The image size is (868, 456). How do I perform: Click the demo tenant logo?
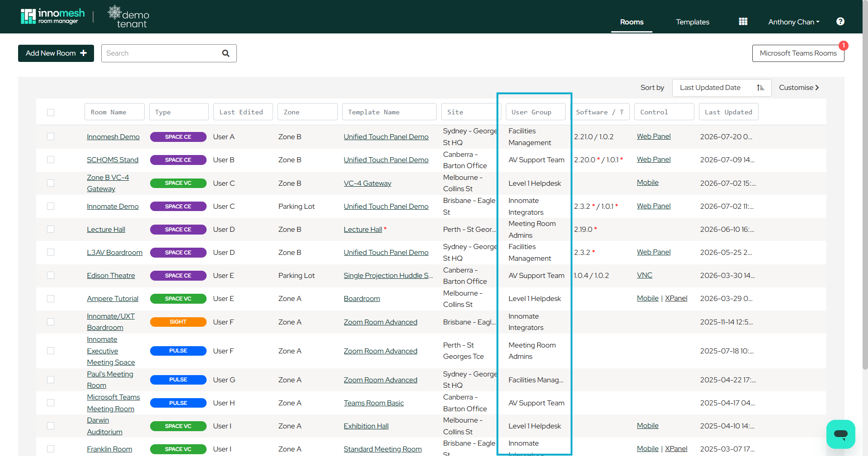click(x=128, y=17)
